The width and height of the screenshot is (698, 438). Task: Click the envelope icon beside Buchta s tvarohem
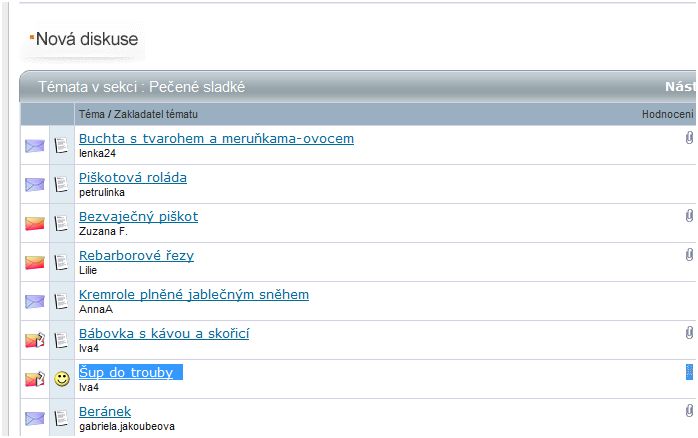click(35, 146)
